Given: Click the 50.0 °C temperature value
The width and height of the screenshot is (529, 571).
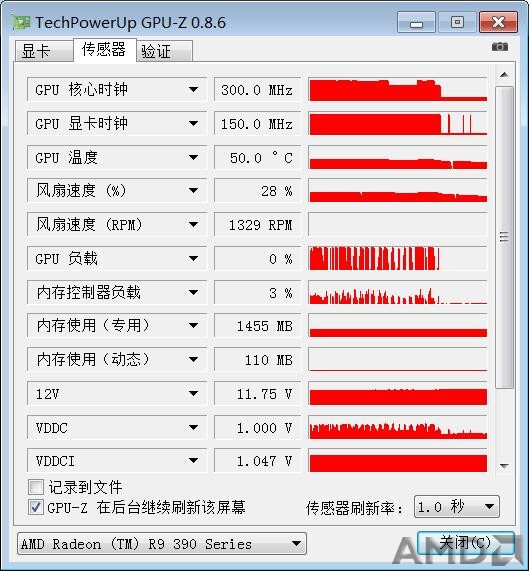Looking at the screenshot, I should click(x=257, y=158).
